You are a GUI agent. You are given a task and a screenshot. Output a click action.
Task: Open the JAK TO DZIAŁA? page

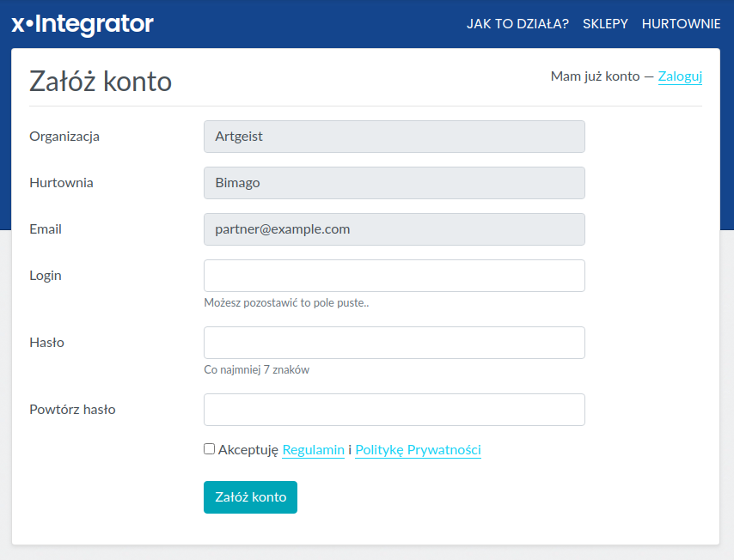pos(517,24)
